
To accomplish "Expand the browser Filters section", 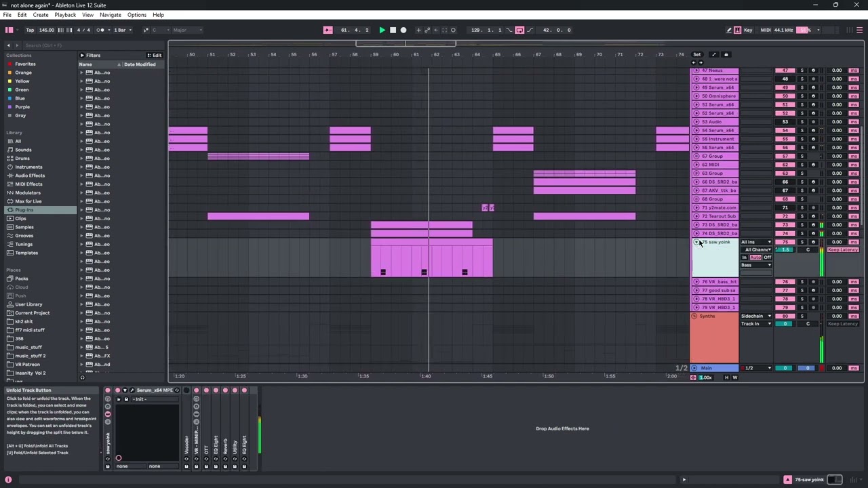I will pos(90,56).
